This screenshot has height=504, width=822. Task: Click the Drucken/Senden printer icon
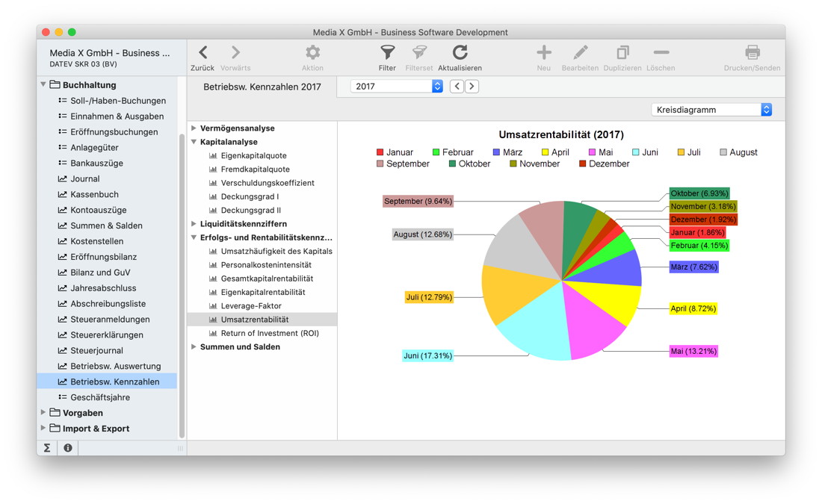tap(752, 53)
